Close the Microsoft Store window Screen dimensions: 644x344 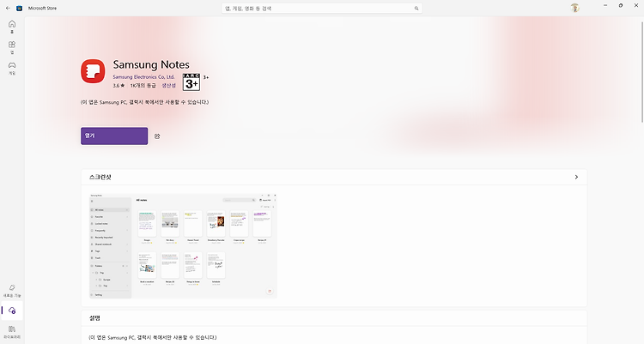coord(635,5)
